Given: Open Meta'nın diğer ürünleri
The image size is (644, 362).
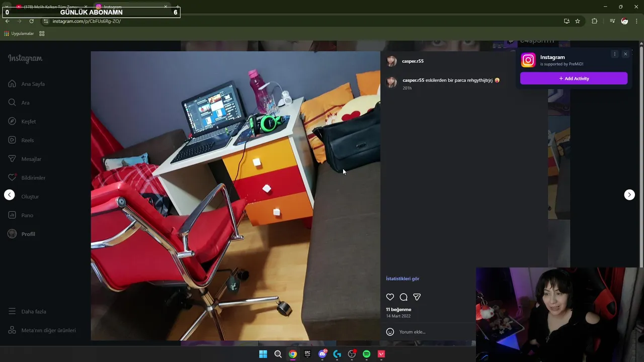Looking at the screenshot, I should pos(42,330).
